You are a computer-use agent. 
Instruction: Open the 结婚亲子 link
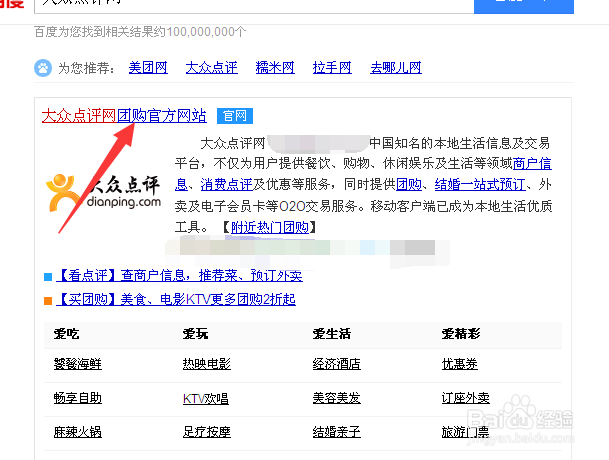pyautogui.click(x=336, y=432)
